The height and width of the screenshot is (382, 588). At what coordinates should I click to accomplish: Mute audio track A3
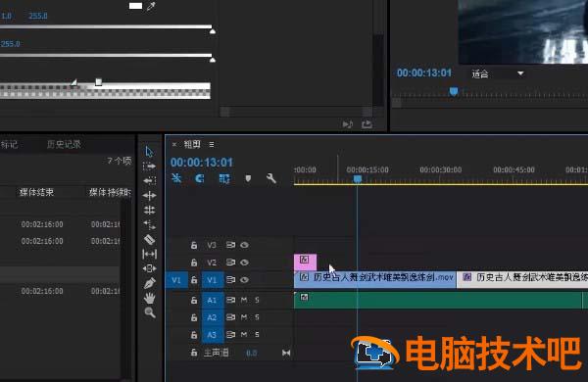[x=244, y=334]
